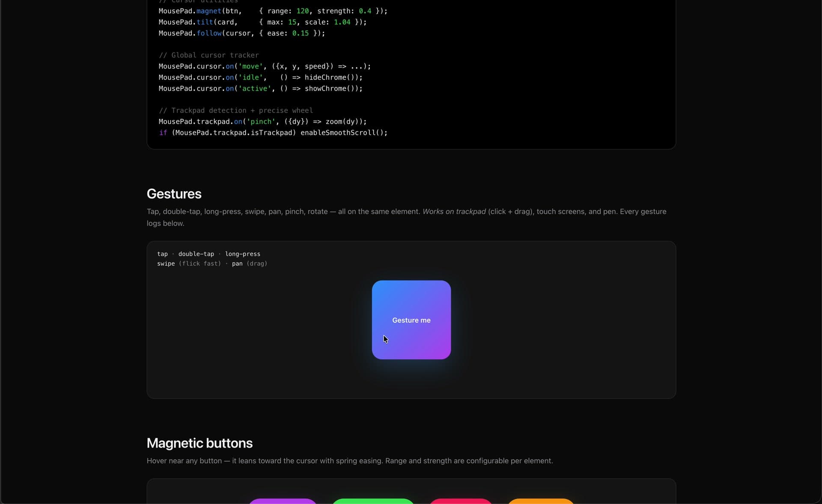
Task: Click the MousePad.magnet code line
Action: click(x=273, y=11)
